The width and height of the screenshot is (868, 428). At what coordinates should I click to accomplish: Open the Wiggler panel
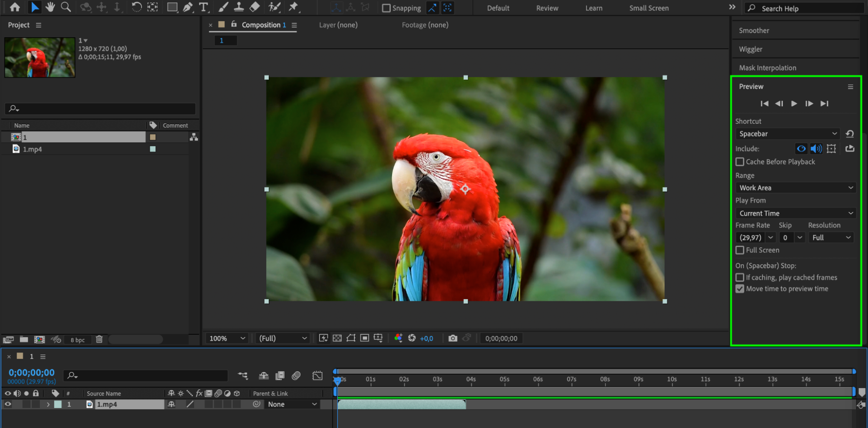click(x=750, y=49)
